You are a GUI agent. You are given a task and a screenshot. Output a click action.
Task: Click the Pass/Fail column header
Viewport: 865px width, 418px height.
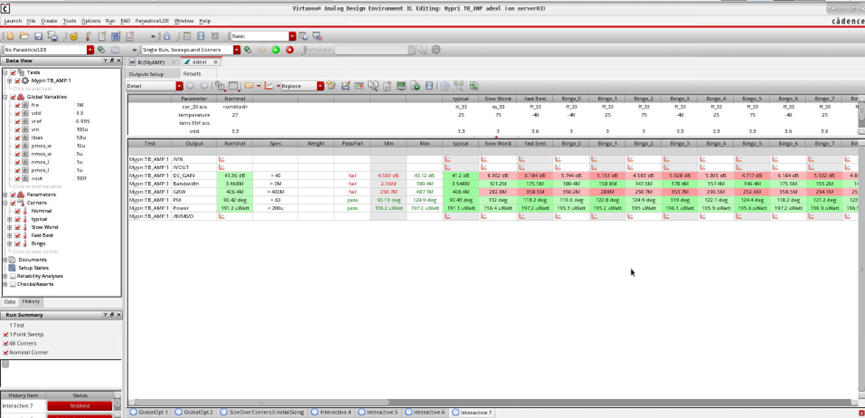pos(351,143)
